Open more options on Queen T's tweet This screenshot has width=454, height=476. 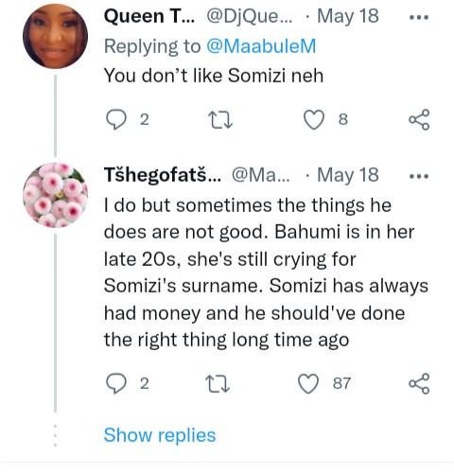(x=419, y=17)
